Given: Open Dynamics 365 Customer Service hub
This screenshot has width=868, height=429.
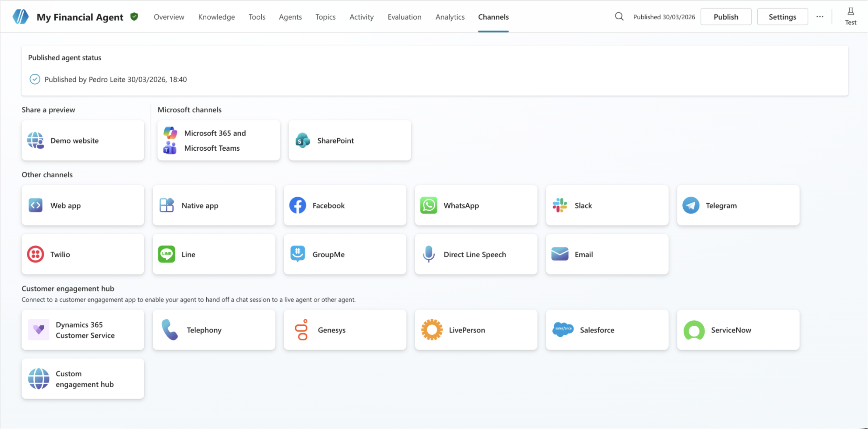Looking at the screenshot, I should [x=83, y=330].
